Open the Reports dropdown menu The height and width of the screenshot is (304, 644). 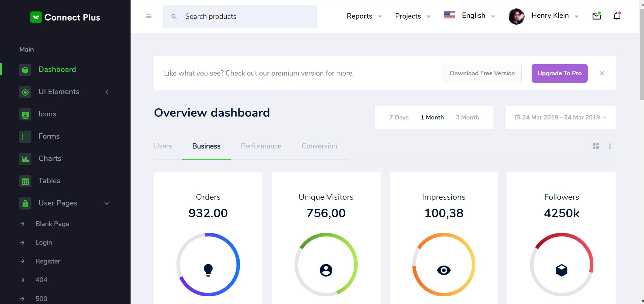pos(364,16)
